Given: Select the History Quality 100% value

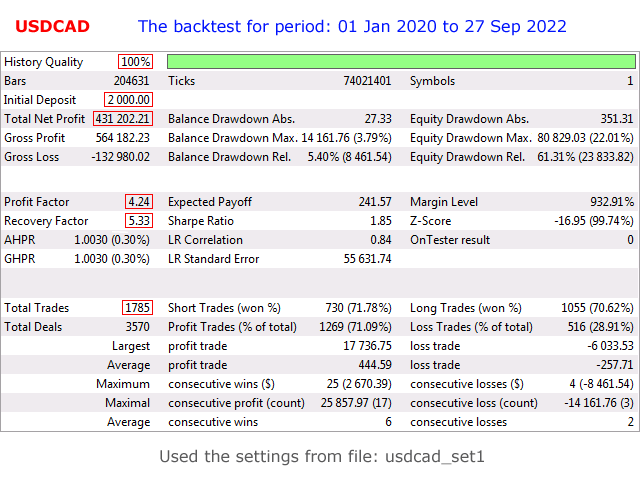Looking at the screenshot, I should [x=135, y=62].
